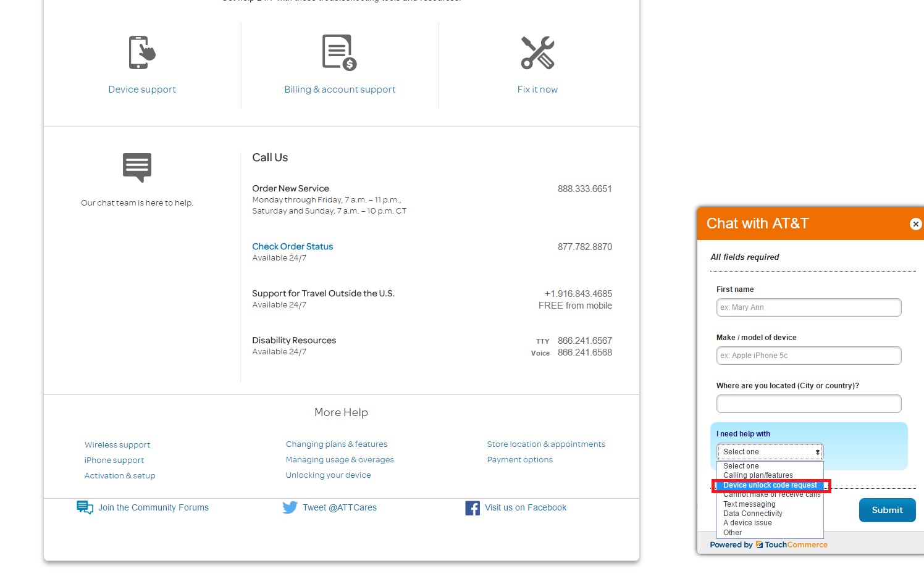Select 'Device unlock code request' option

click(x=770, y=485)
